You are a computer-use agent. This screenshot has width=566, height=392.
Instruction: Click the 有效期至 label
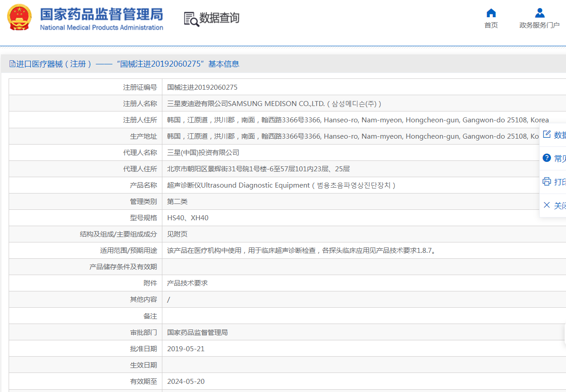tap(143, 382)
